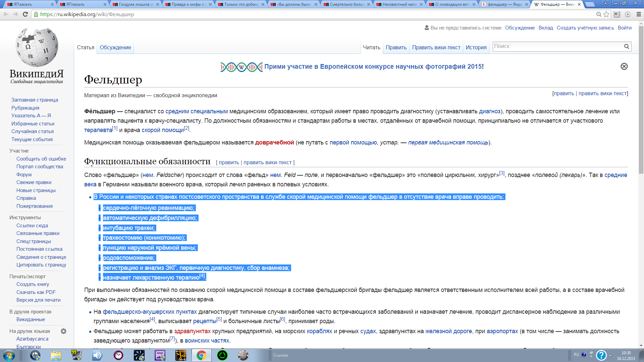Click 'Создать учётную запись' link
The width and height of the screenshot is (644, 362).
pyautogui.click(x=585, y=28)
